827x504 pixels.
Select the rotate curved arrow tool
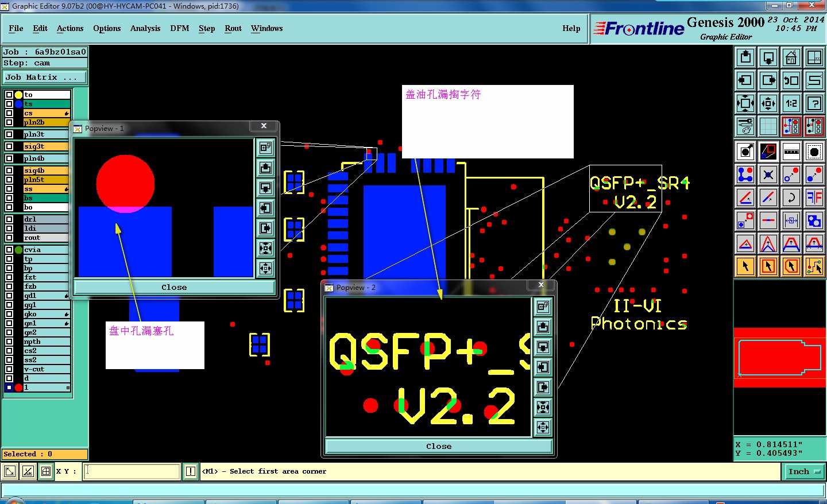[791, 197]
